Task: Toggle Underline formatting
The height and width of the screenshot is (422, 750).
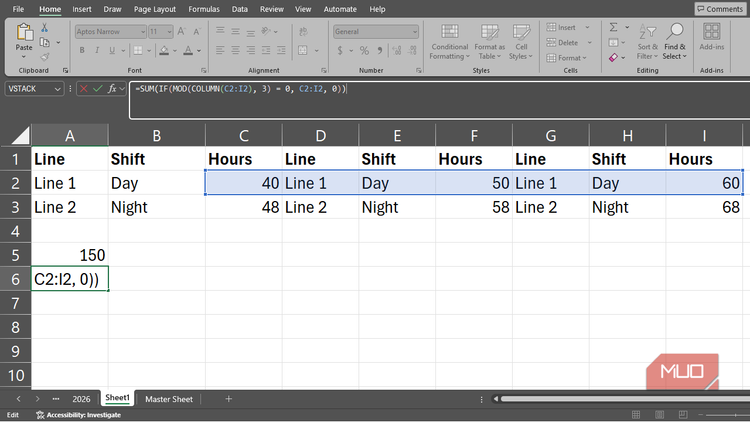Action: 112,50
